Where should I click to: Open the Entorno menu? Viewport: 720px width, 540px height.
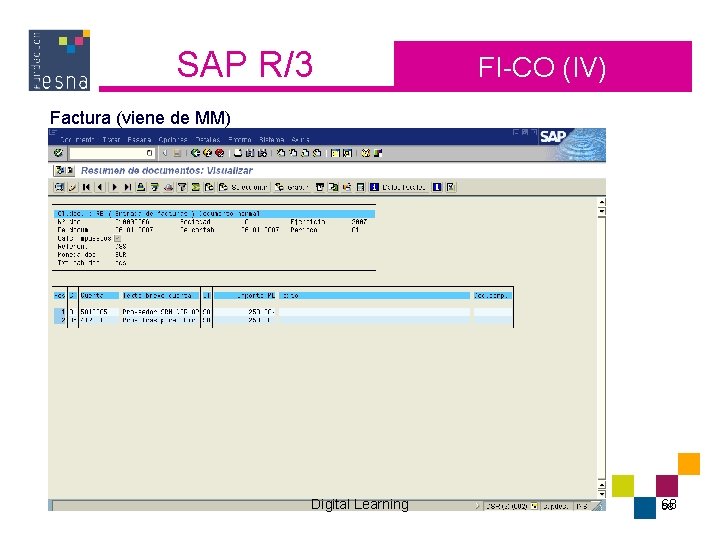point(240,139)
